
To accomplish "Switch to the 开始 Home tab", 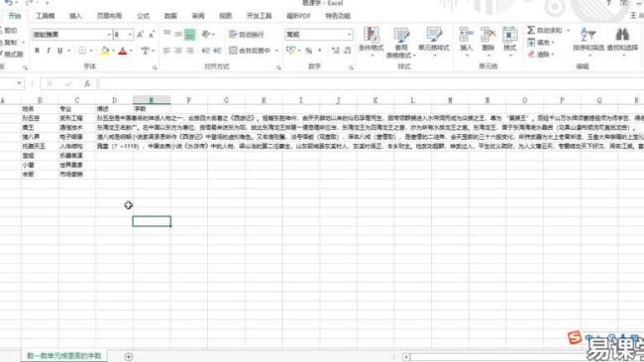I will pos(15,16).
